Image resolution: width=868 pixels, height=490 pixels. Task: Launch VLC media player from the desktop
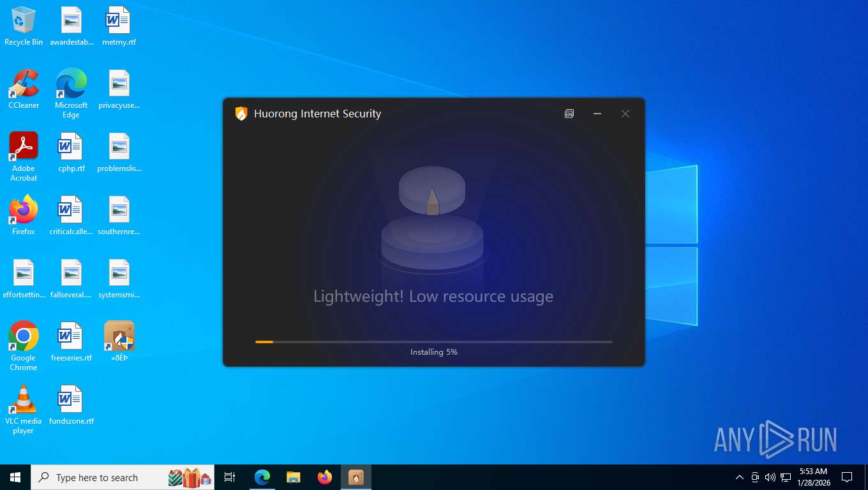click(24, 410)
